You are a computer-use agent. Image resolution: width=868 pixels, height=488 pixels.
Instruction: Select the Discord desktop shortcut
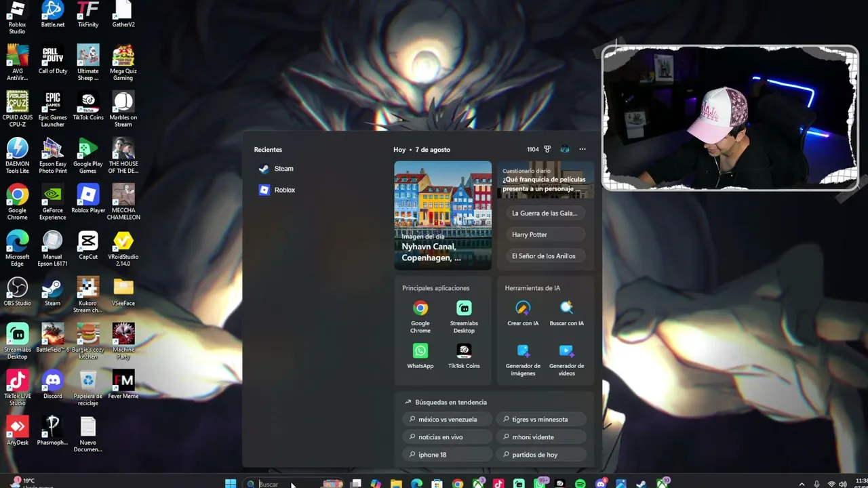click(x=53, y=385)
